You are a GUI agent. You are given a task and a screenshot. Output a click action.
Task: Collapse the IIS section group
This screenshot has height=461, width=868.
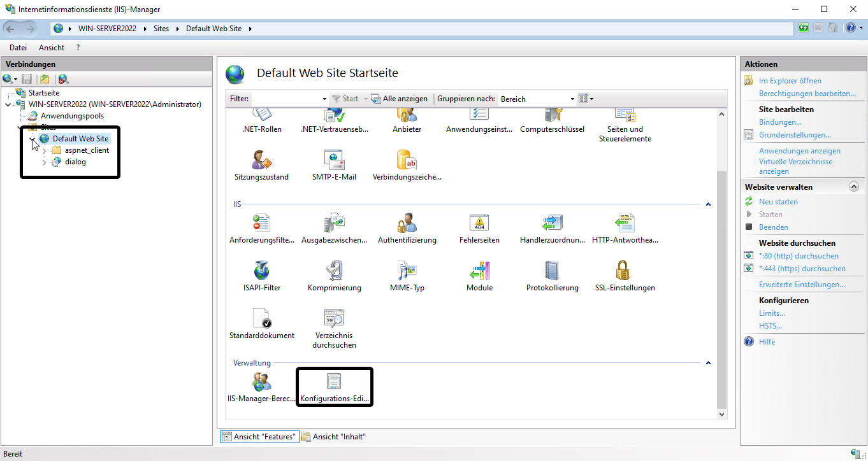point(708,204)
